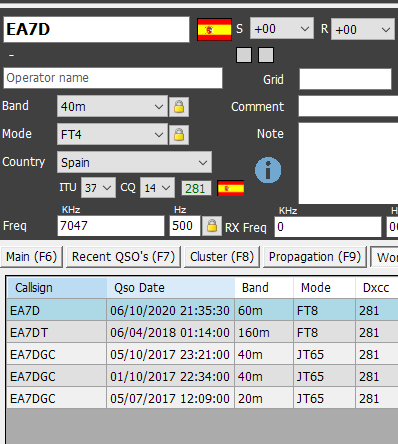The width and height of the screenshot is (398, 444).
Task: Switch to Cluster (F8) tab
Action: [x=222, y=257]
